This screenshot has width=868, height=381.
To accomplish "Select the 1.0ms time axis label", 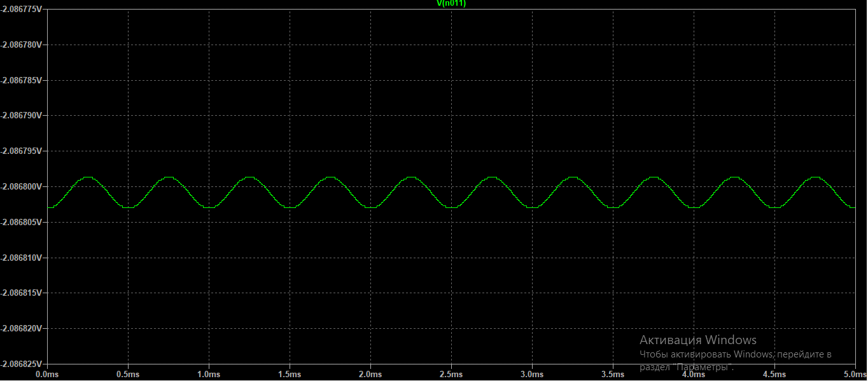I will 209,375.
